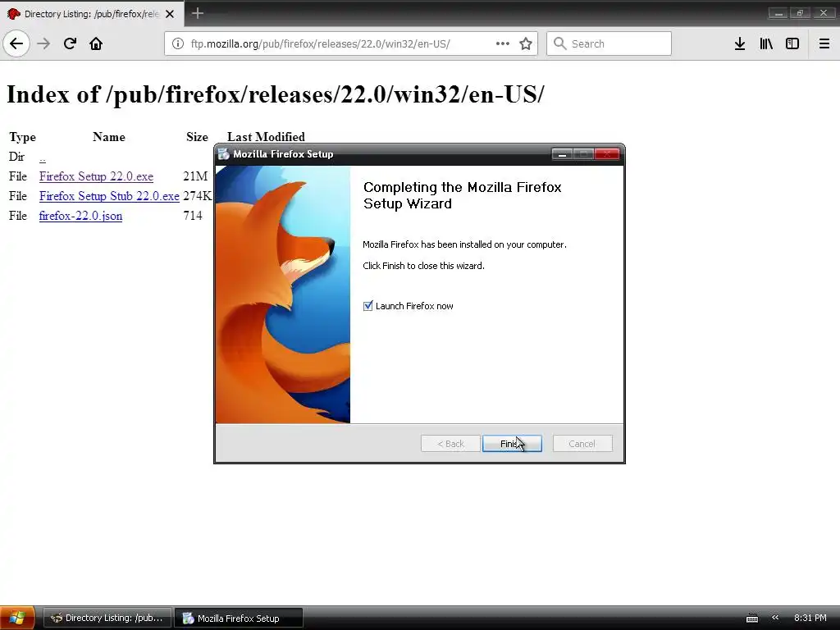Image resolution: width=840 pixels, height=630 pixels.
Task: Open firefox-22.0.json file link
Action: coord(80,216)
